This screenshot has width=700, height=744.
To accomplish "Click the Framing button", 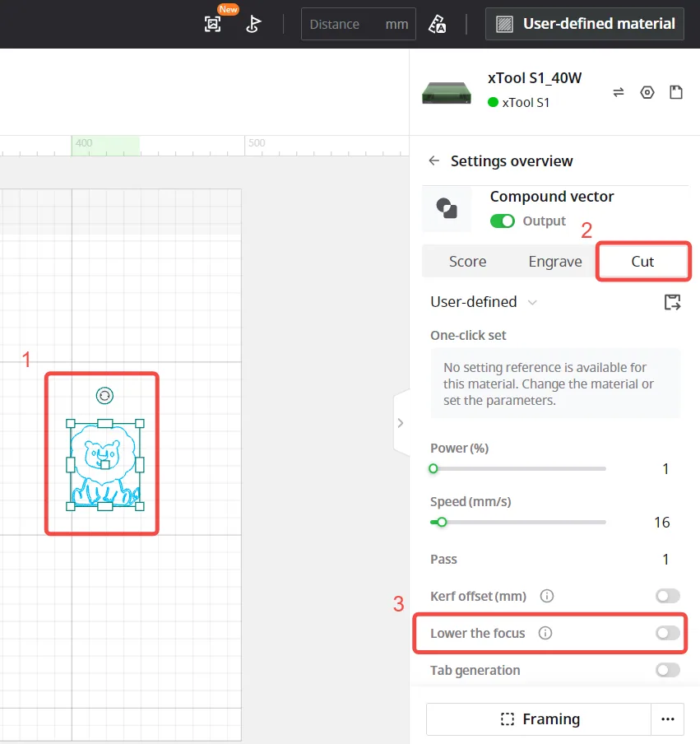I will [539, 719].
